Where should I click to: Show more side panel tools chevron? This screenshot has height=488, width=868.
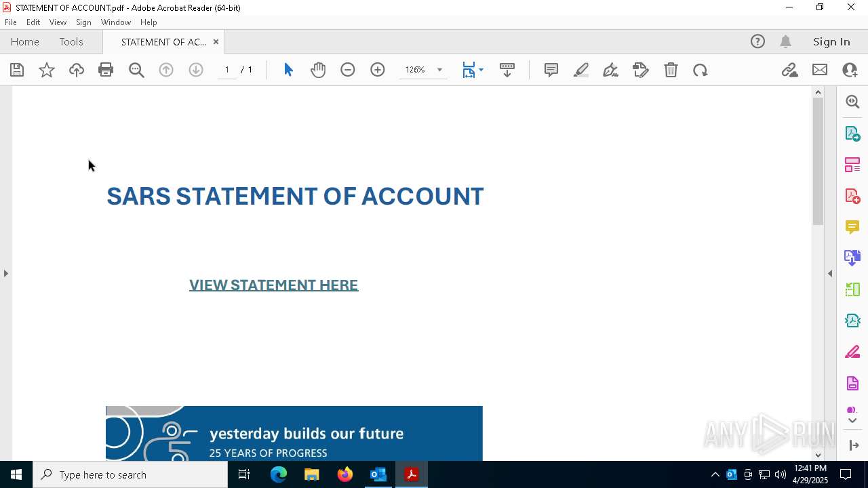(852, 420)
